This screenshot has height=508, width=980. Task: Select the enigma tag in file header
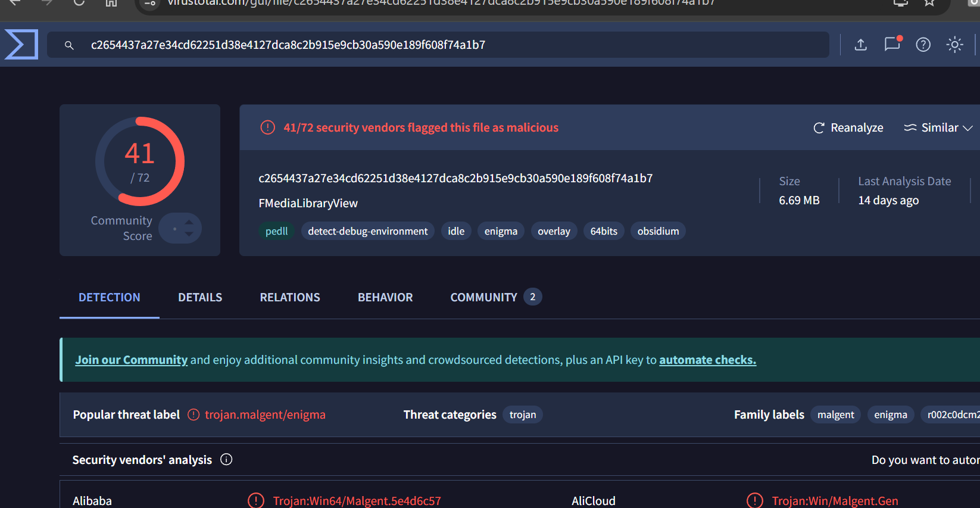pos(501,231)
